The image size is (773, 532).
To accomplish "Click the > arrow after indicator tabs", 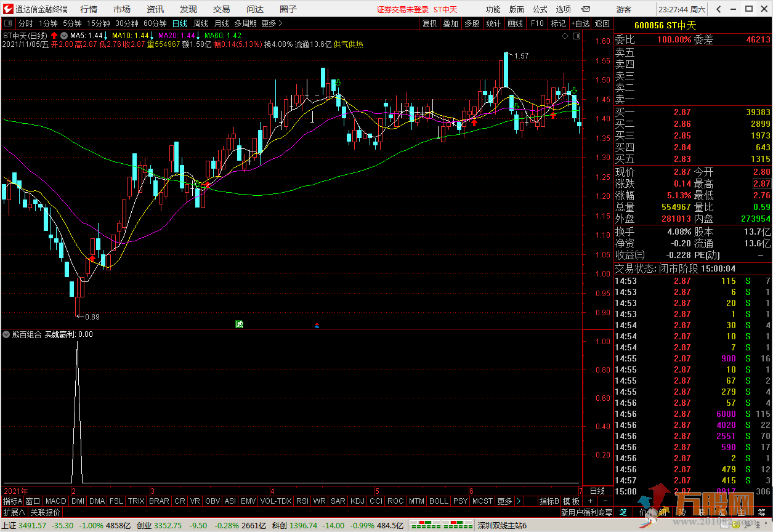I will [x=519, y=501].
